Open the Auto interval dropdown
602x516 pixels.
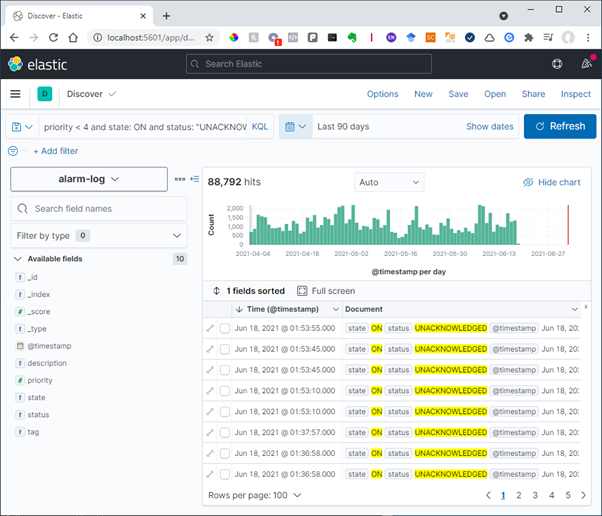click(x=389, y=183)
